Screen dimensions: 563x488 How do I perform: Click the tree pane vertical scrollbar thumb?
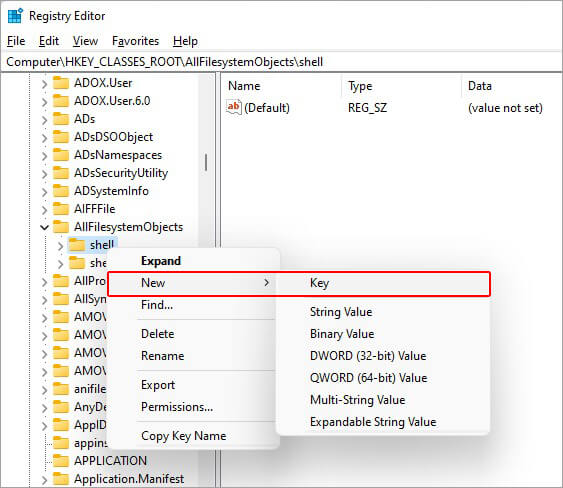tap(206, 162)
